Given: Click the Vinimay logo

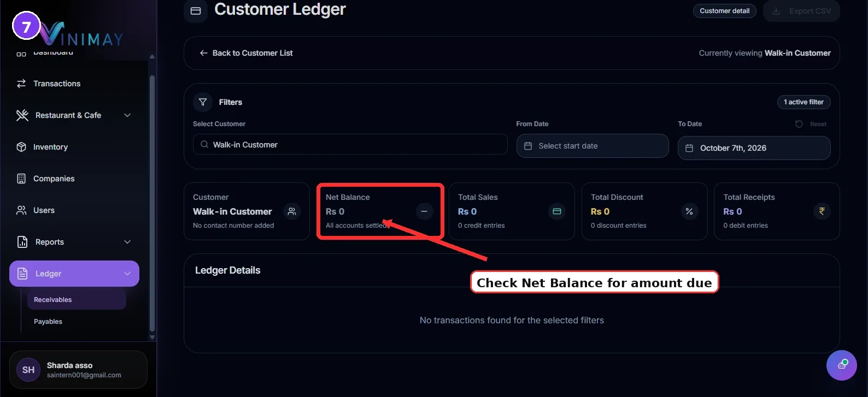Looking at the screenshot, I should click(82, 34).
